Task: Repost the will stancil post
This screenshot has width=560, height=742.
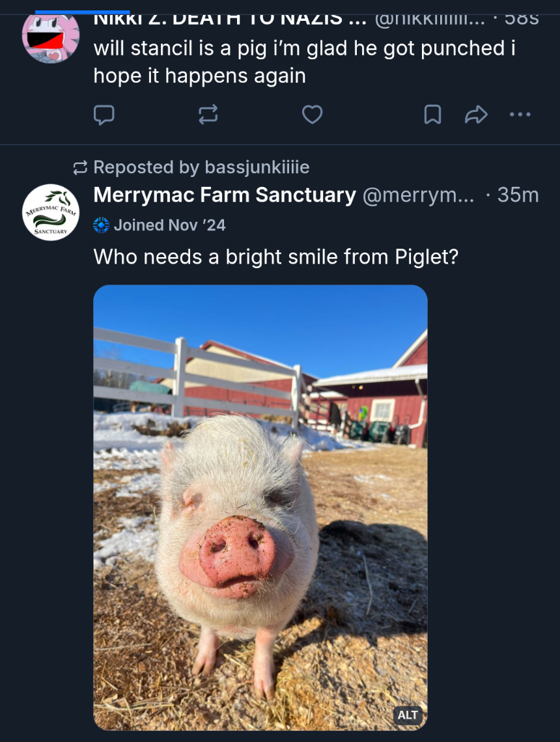Action: 208,115
